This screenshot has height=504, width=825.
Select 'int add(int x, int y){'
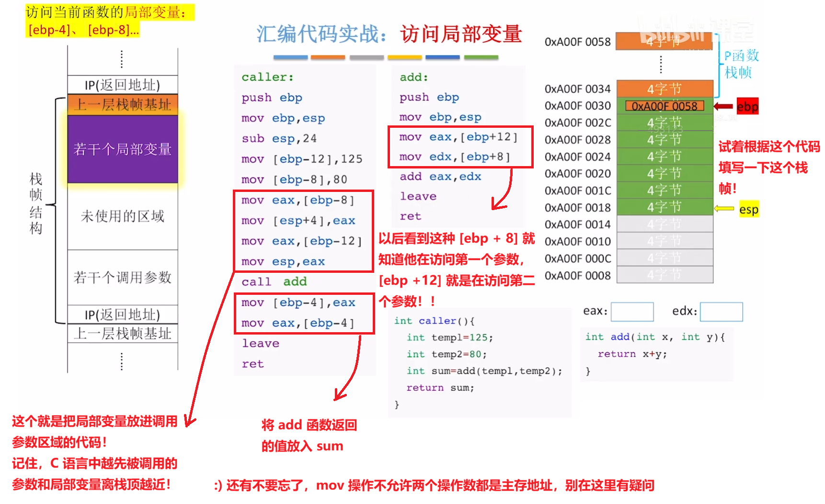pyautogui.click(x=655, y=337)
